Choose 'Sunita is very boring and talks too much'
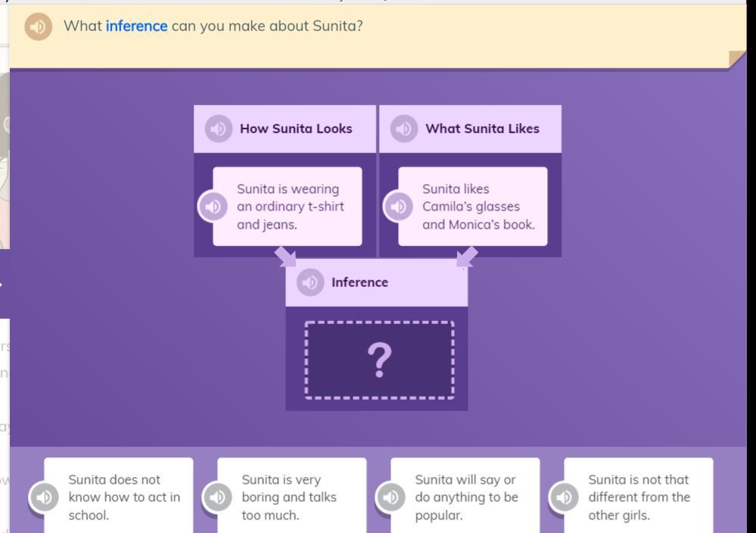The width and height of the screenshot is (756, 533). [297, 497]
